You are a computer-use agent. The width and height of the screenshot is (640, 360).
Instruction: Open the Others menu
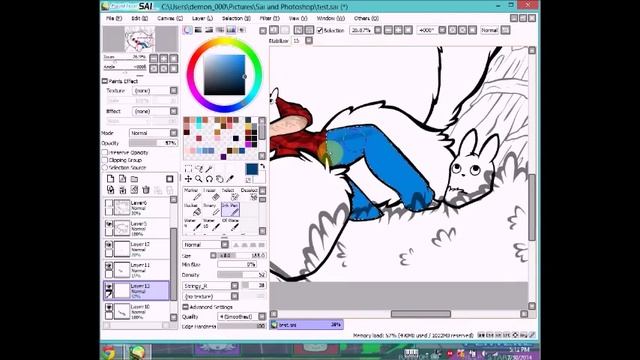pyautogui.click(x=366, y=18)
